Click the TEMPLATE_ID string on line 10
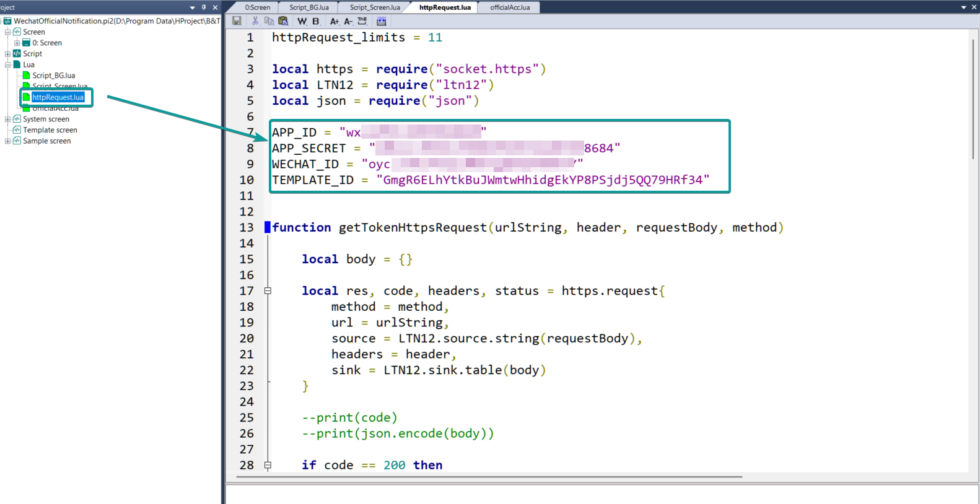980x504 pixels. click(x=543, y=180)
